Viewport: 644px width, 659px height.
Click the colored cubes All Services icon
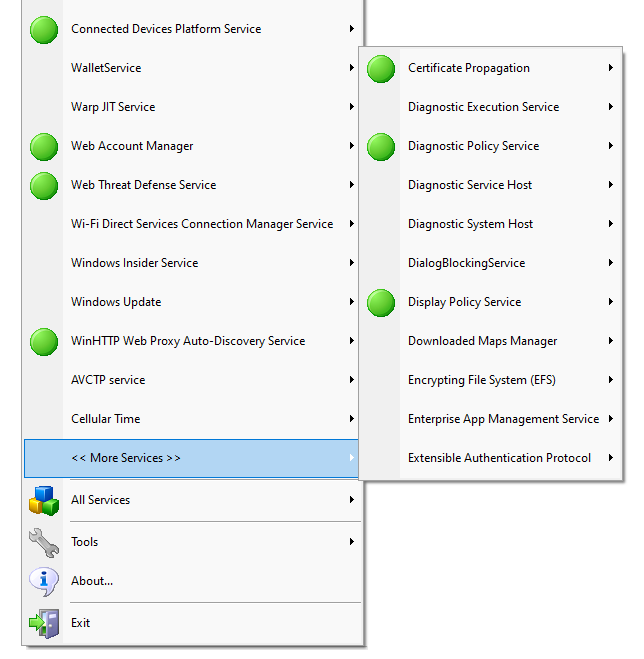[x=44, y=501]
